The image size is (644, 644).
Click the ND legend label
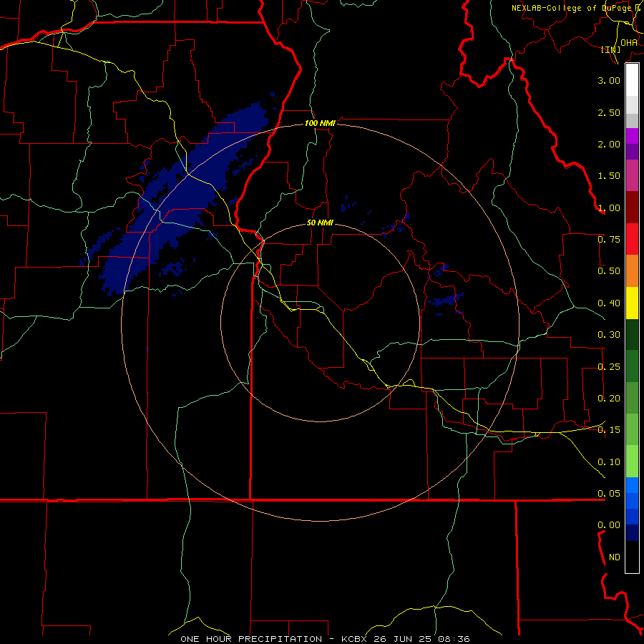[615, 557]
